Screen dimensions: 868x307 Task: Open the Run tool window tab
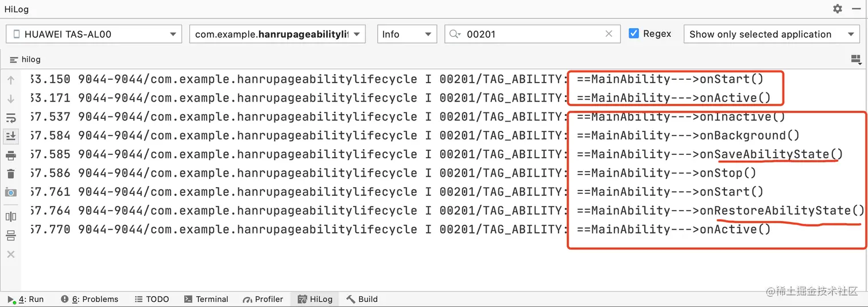pyautogui.click(x=26, y=299)
